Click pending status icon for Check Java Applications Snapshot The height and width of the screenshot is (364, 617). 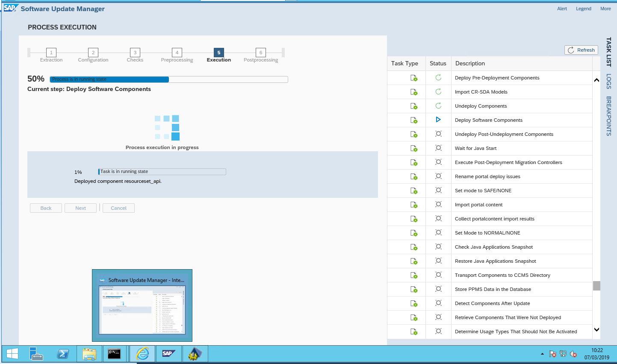pyautogui.click(x=438, y=247)
